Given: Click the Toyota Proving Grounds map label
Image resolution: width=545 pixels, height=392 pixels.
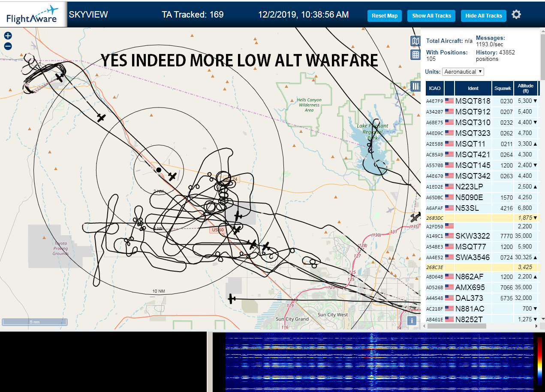Looking at the screenshot, I should (x=60, y=248).
